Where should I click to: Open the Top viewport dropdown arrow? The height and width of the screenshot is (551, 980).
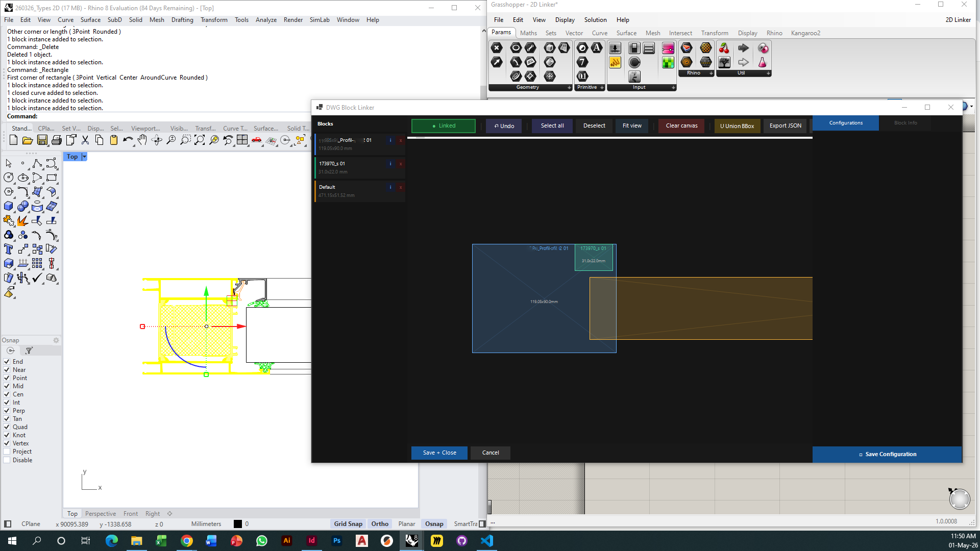(x=84, y=157)
